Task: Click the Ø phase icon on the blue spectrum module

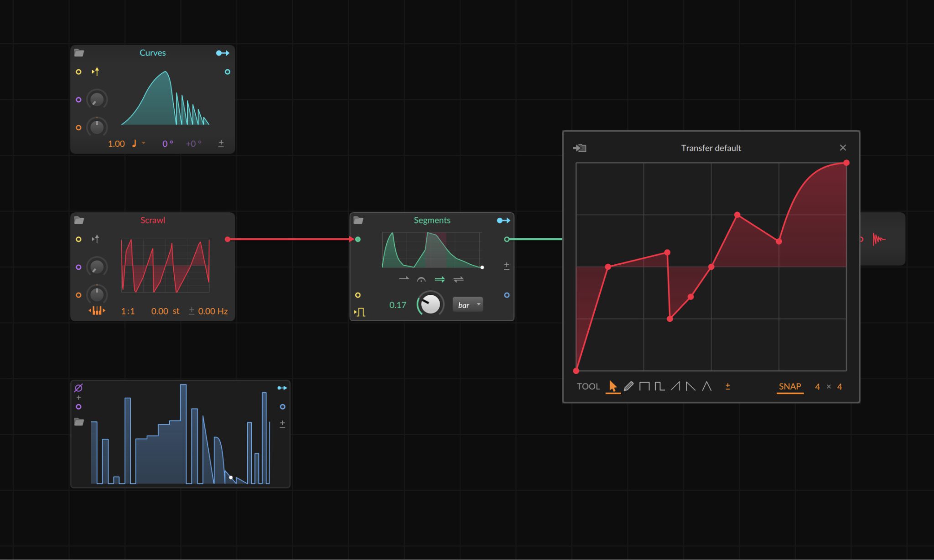Action: click(x=78, y=387)
